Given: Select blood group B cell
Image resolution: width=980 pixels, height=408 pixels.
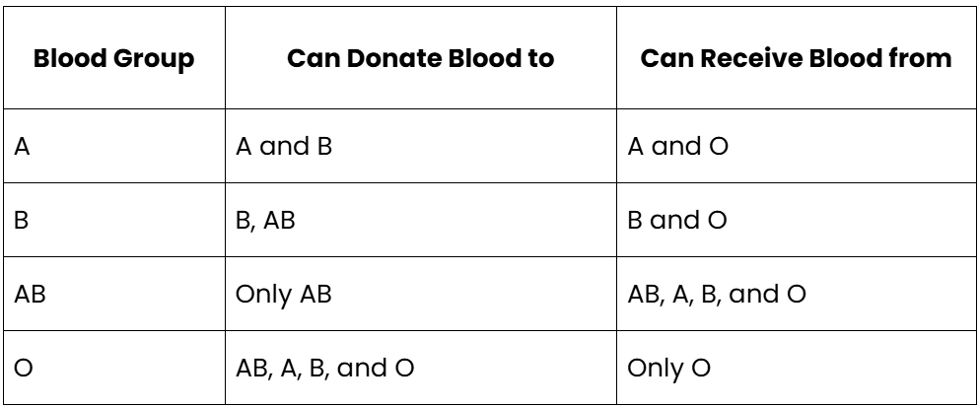Looking at the screenshot, I should [x=113, y=220].
